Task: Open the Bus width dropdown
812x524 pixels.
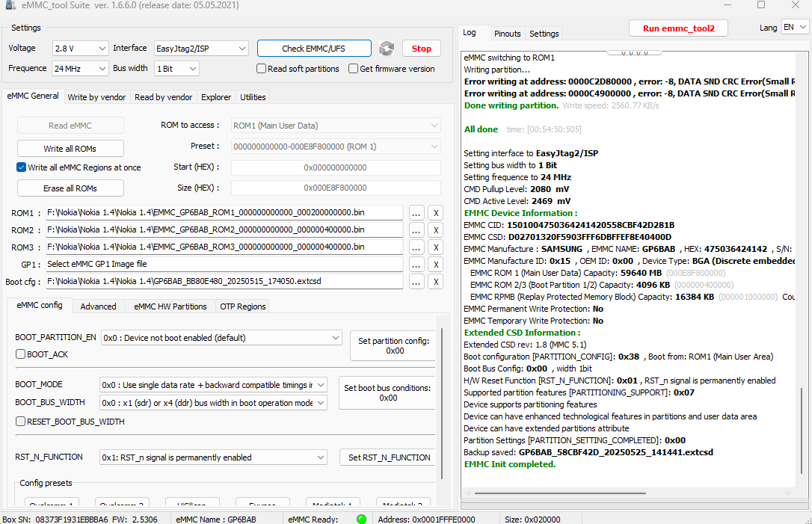Action: tap(176, 68)
